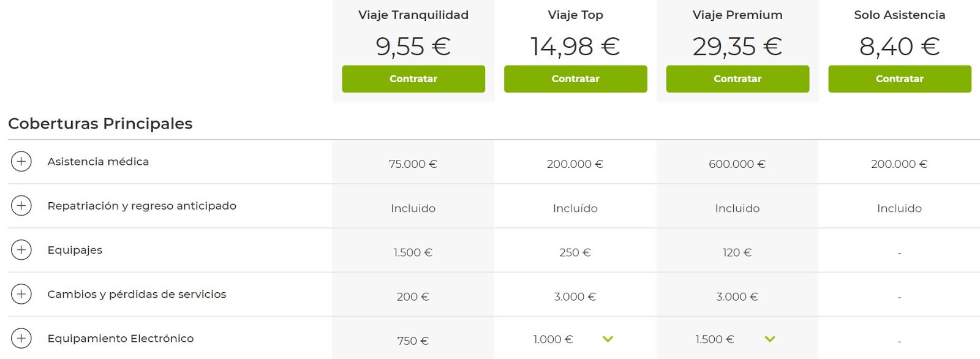Click the Coberturas Principales section heading
Image resolution: width=980 pixels, height=359 pixels.
tap(100, 124)
